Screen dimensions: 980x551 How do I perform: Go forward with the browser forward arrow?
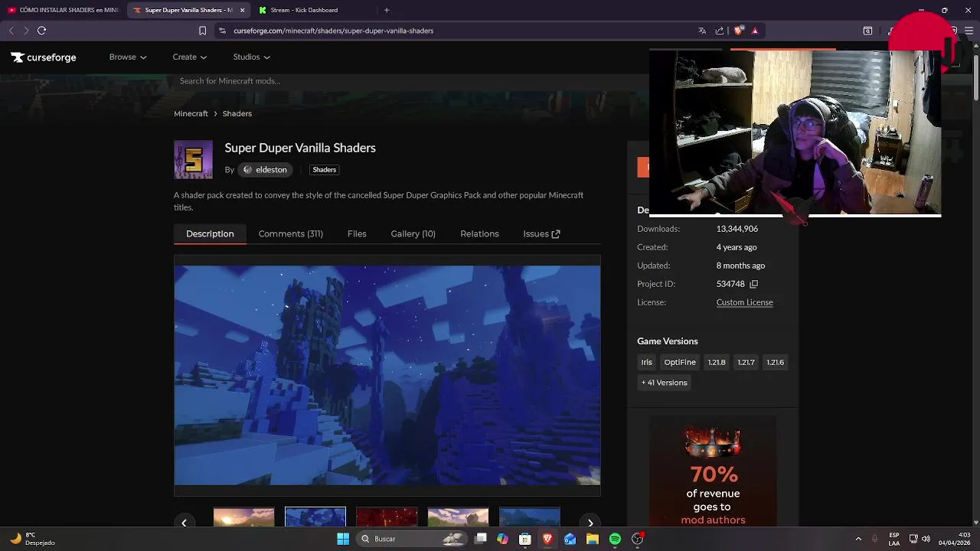click(26, 31)
